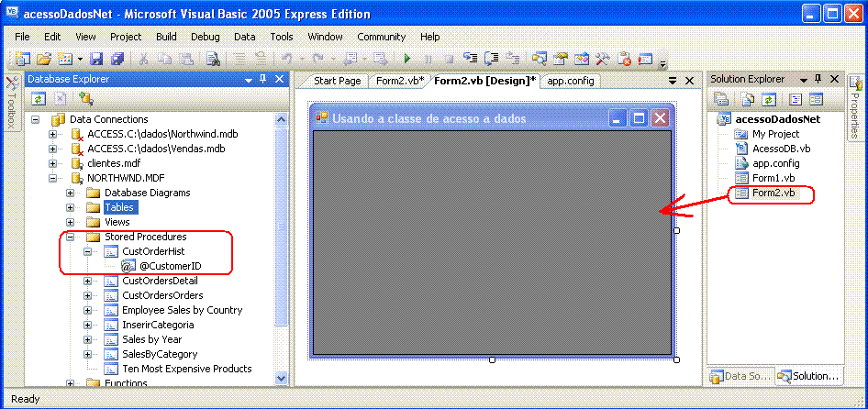Viewport: 868px width, 409px height.
Task: Click the New Project toolbar icon
Action: pos(23,59)
